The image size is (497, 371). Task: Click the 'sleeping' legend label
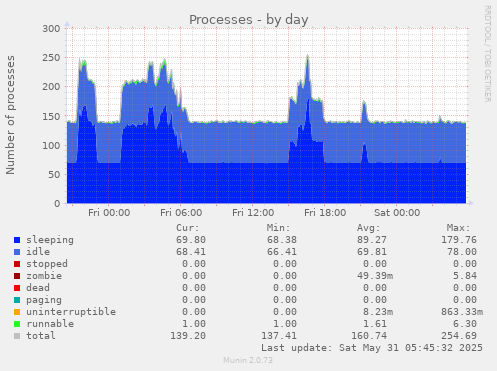[x=50, y=240]
